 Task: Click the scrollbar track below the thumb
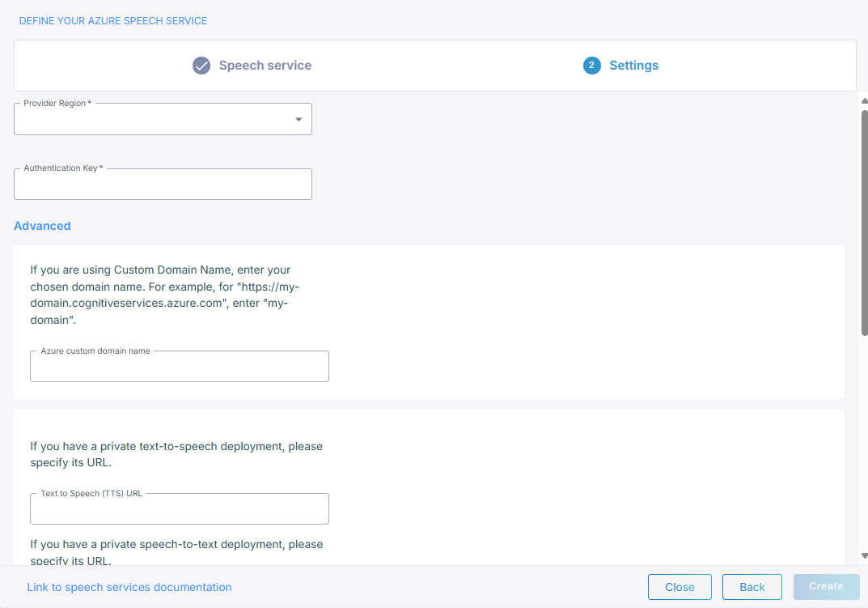click(864, 445)
